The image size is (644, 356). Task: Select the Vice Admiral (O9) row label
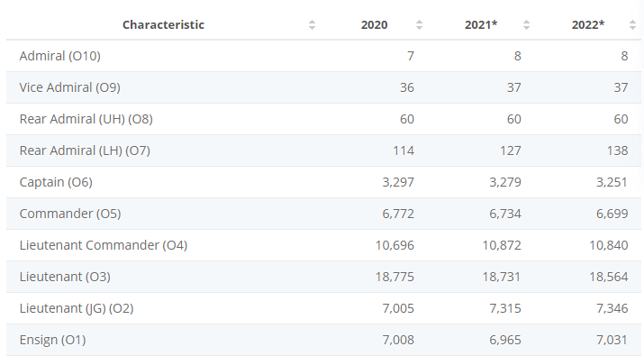pos(70,87)
